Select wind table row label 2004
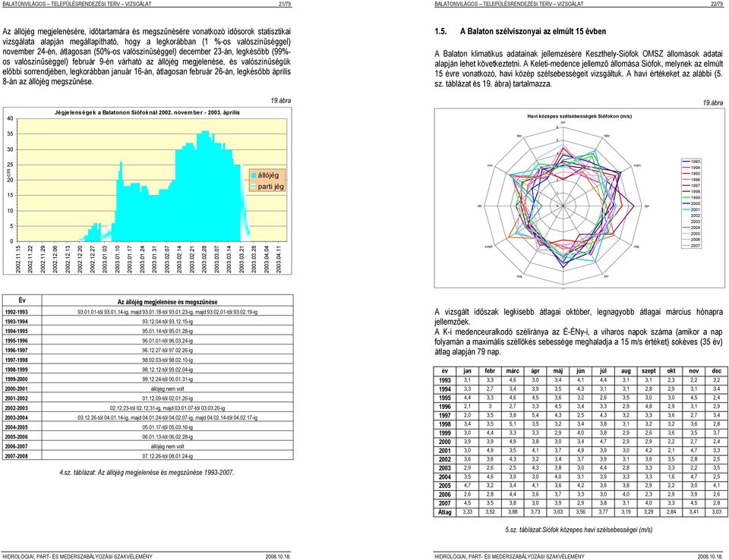 [x=445, y=477]
